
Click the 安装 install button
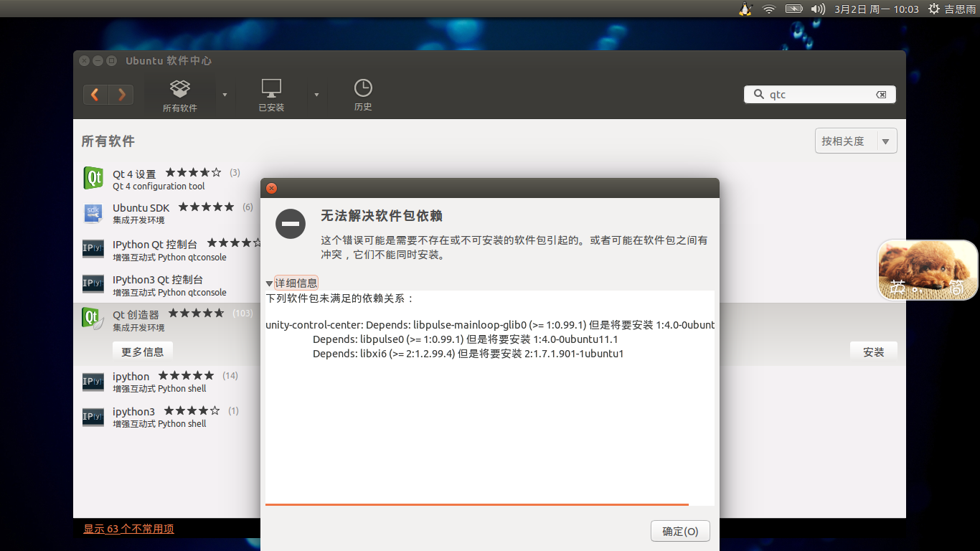point(873,352)
